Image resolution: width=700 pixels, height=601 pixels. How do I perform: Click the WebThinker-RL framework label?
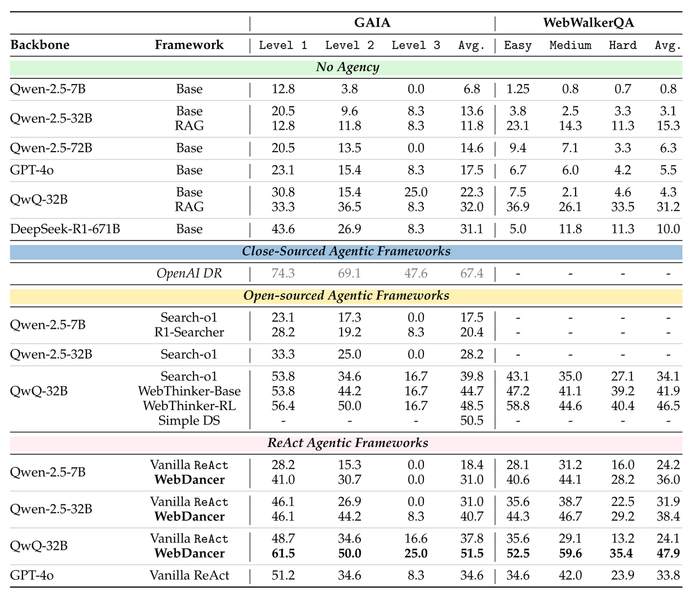[x=189, y=406]
